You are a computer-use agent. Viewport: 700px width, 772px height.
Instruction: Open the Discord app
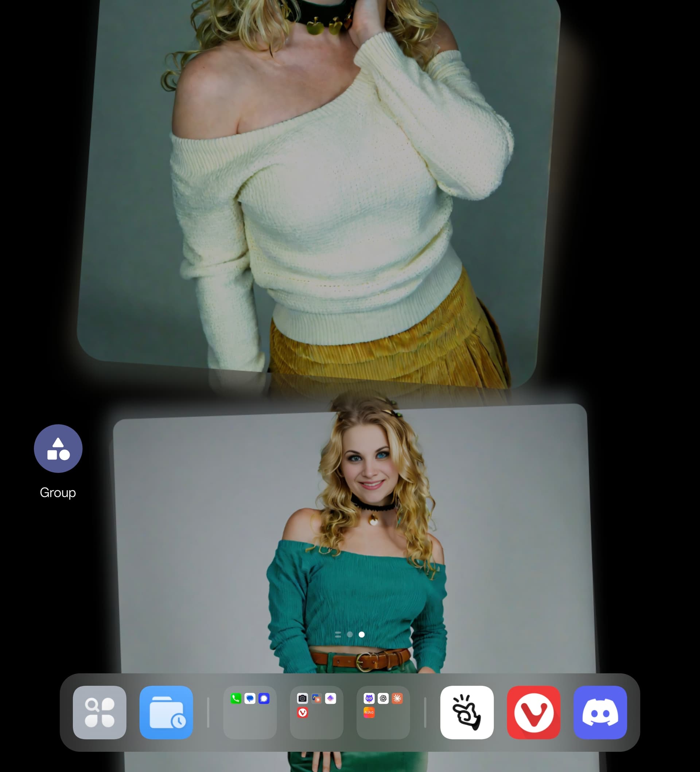point(600,712)
